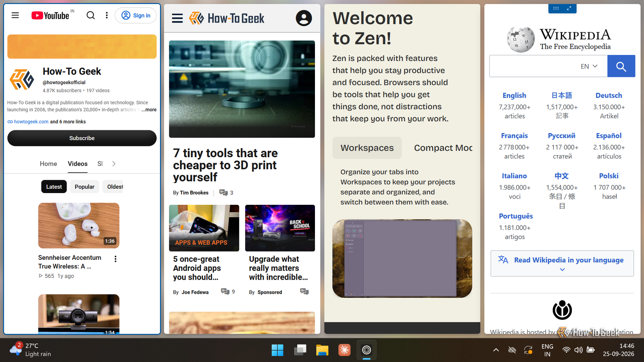Image resolution: width=644 pixels, height=362 pixels.
Task: Click the Zen workspaces preview image
Action: pos(402,259)
